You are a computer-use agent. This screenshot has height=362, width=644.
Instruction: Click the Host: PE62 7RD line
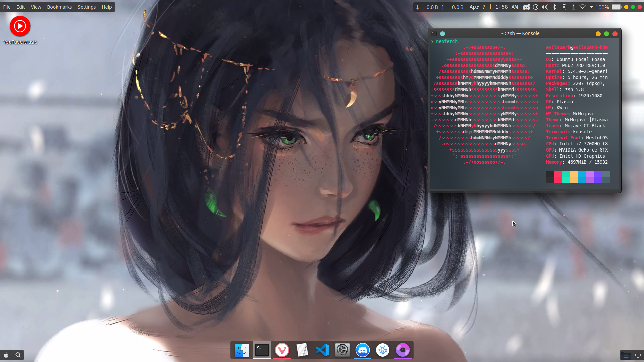tap(576, 65)
